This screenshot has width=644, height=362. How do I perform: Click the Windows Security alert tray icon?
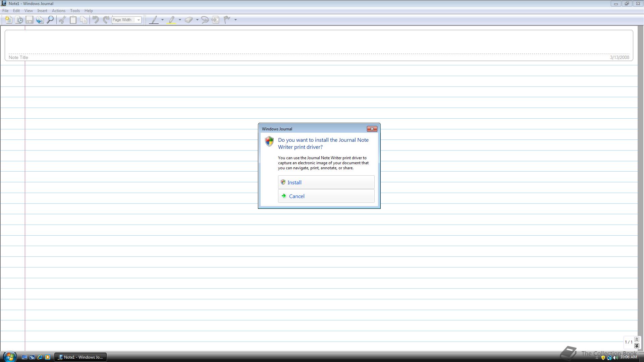tap(603, 358)
